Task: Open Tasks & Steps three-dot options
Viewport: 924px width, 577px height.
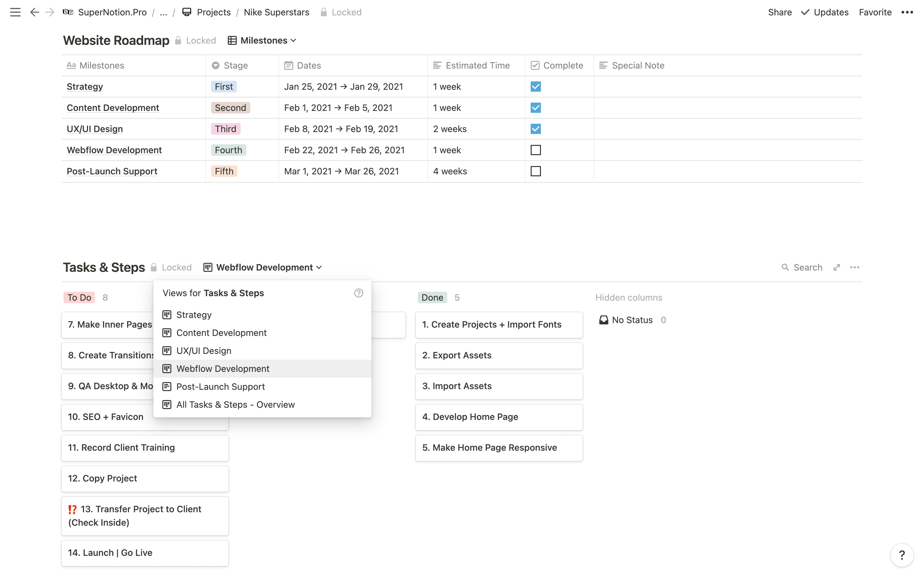Action: point(854,268)
